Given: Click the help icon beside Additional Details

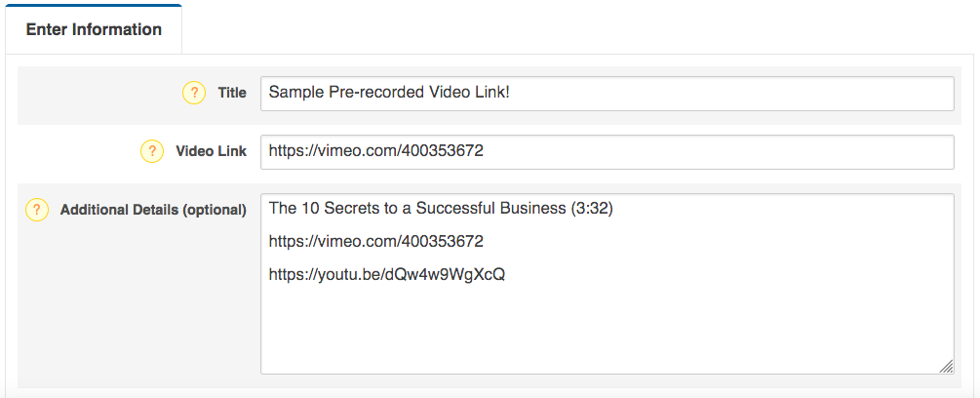Looking at the screenshot, I should pos(37,210).
